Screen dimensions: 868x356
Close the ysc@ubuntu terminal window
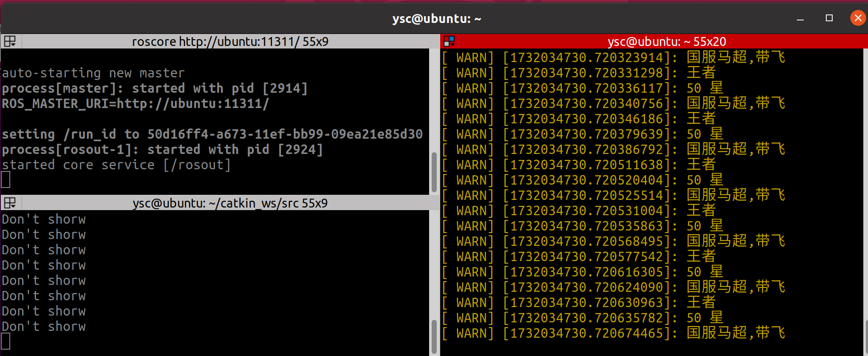(x=857, y=18)
